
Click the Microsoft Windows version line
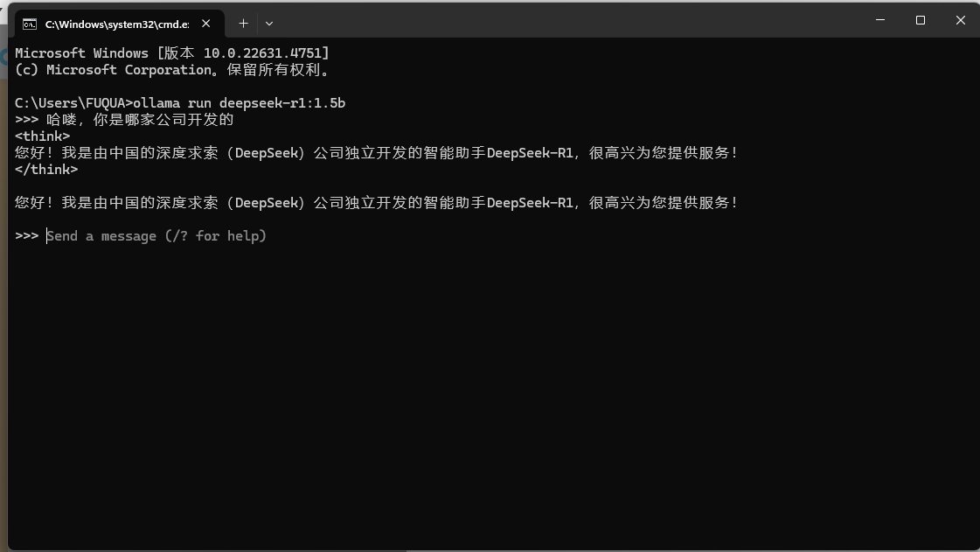coord(172,53)
